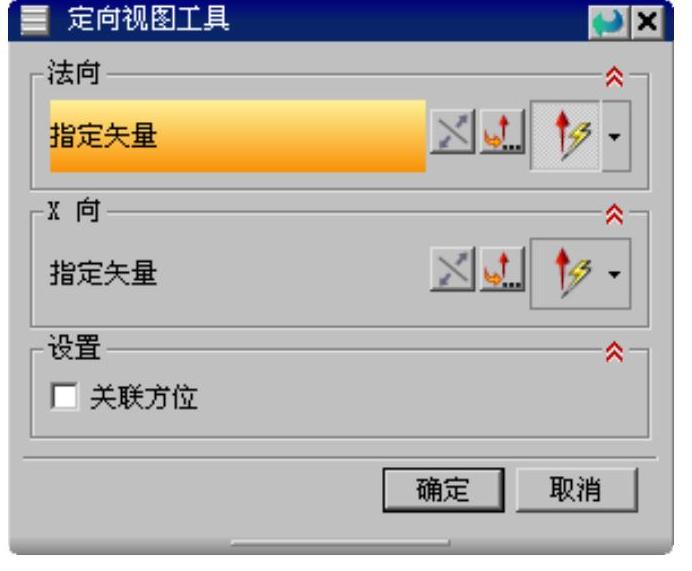The image size is (692, 571).
Task: Open vector type dropdown in X向 section
Action: click(x=615, y=274)
